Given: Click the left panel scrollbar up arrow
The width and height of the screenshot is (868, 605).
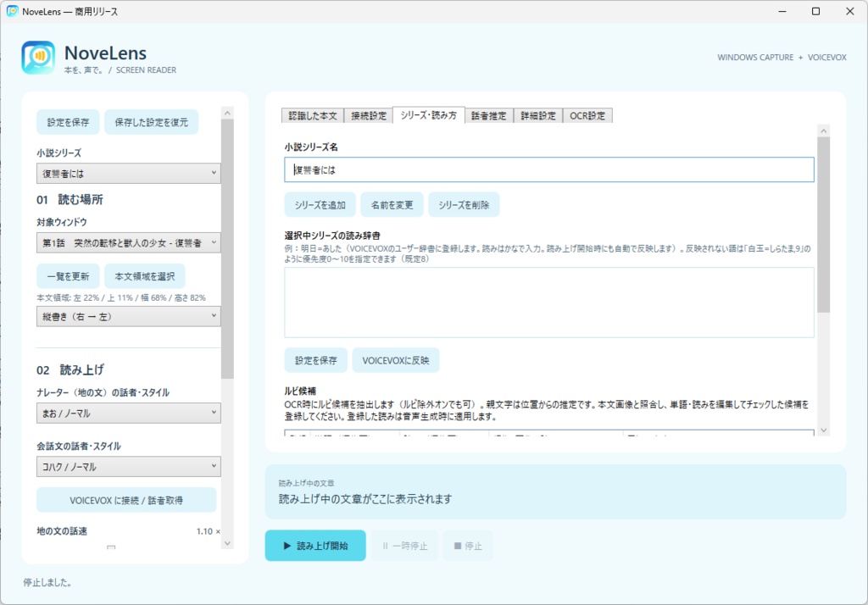Looking at the screenshot, I should (x=227, y=113).
